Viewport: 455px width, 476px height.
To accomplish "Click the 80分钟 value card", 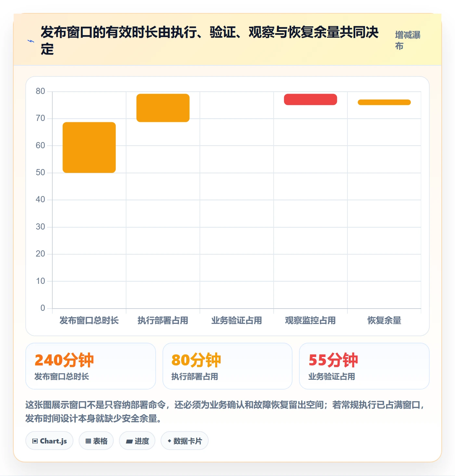I will tap(227, 366).
